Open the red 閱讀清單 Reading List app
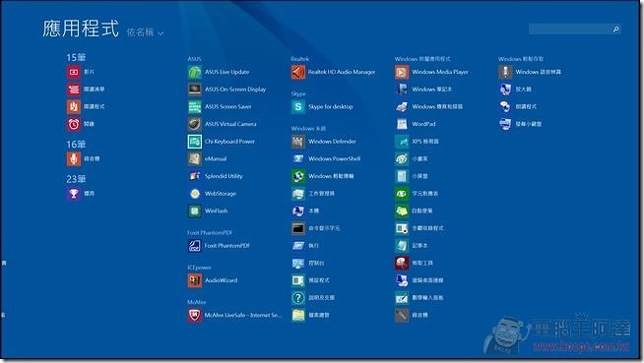The image size is (644, 363). point(86,89)
